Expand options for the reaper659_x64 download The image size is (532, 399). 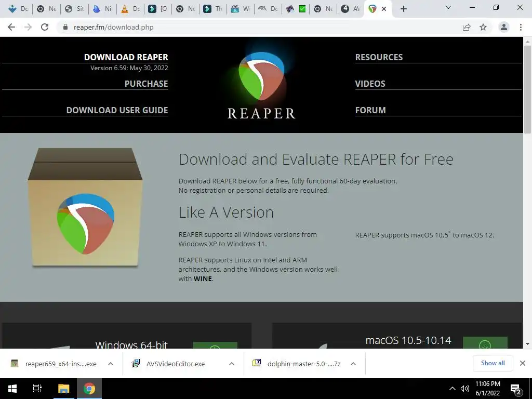111,364
